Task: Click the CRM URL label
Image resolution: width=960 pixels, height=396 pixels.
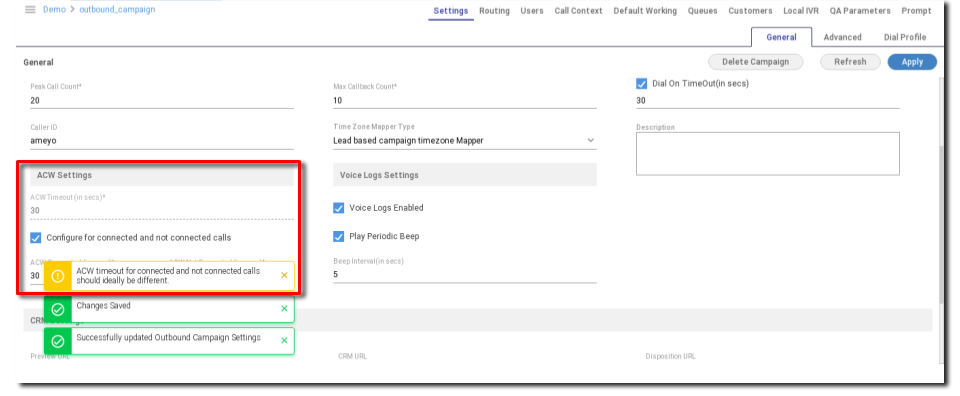Action: (352, 356)
